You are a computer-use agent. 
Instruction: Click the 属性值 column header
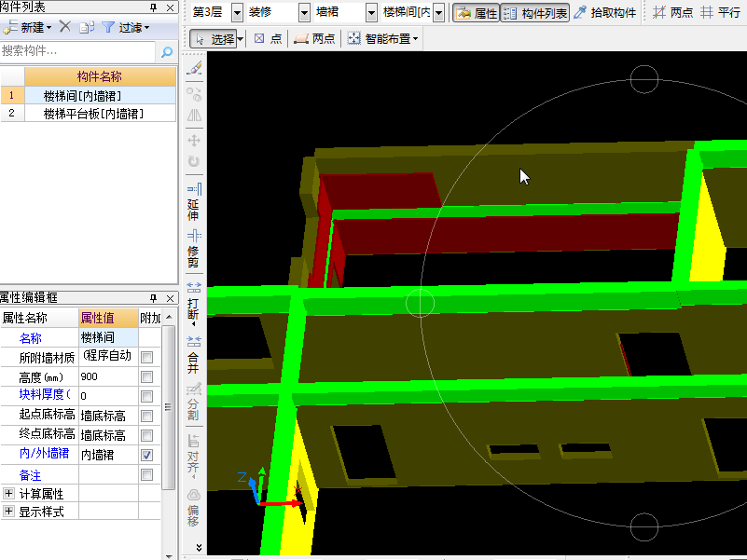[108, 318]
